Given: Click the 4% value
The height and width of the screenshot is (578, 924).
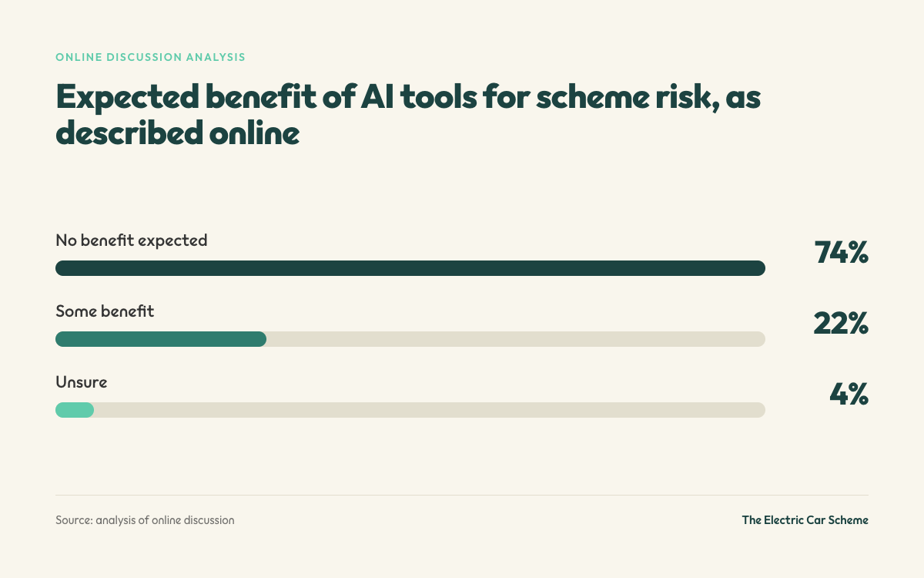Looking at the screenshot, I should [849, 395].
